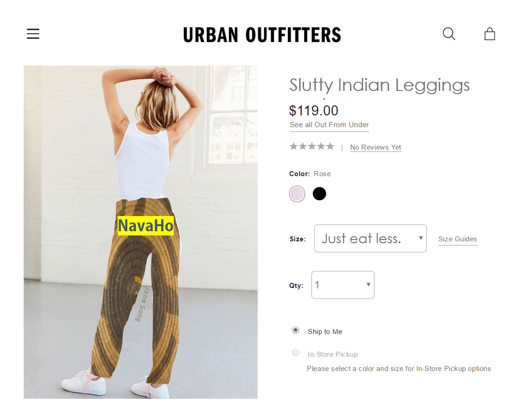The image size is (519, 420).
Task: Open the shopping bag icon
Action: pyautogui.click(x=489, y=34)
